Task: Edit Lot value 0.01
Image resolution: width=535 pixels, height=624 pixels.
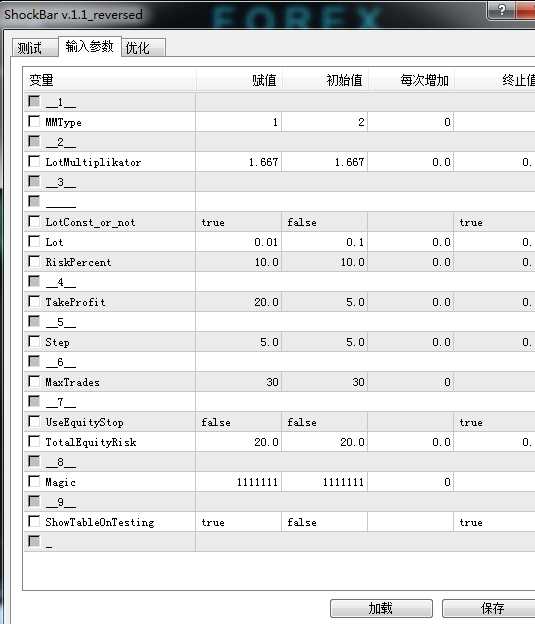Action: [239, 242]
